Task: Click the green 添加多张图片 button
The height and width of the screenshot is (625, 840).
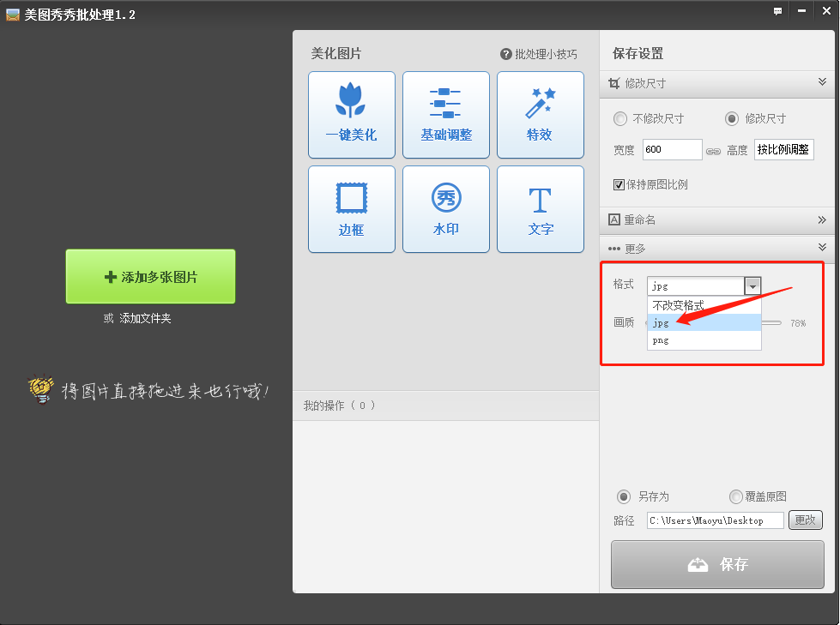Action: click(x=150, y=276)
